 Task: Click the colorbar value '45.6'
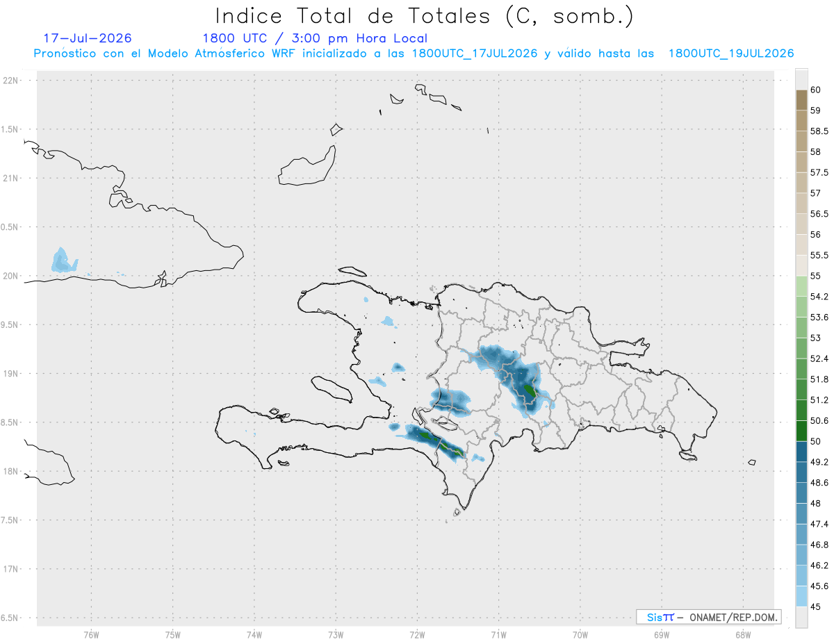pyautogui.click(x=819, y=586)
